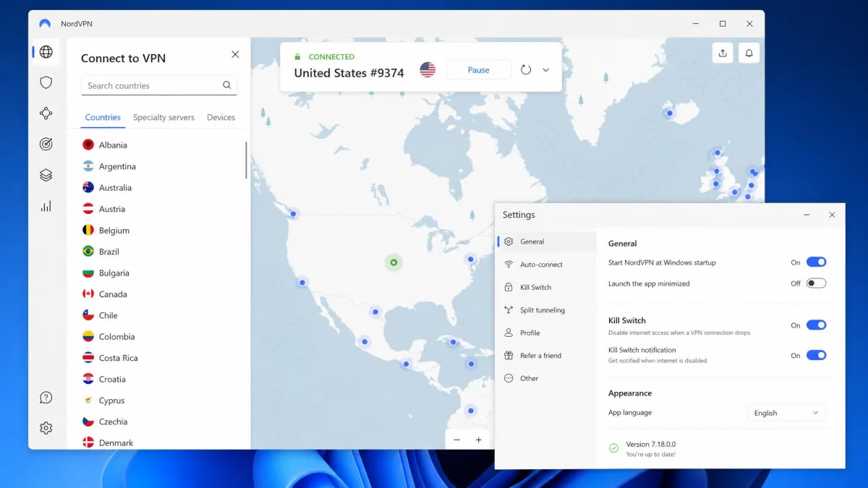Click the Iceland server dot on the map

670,113
